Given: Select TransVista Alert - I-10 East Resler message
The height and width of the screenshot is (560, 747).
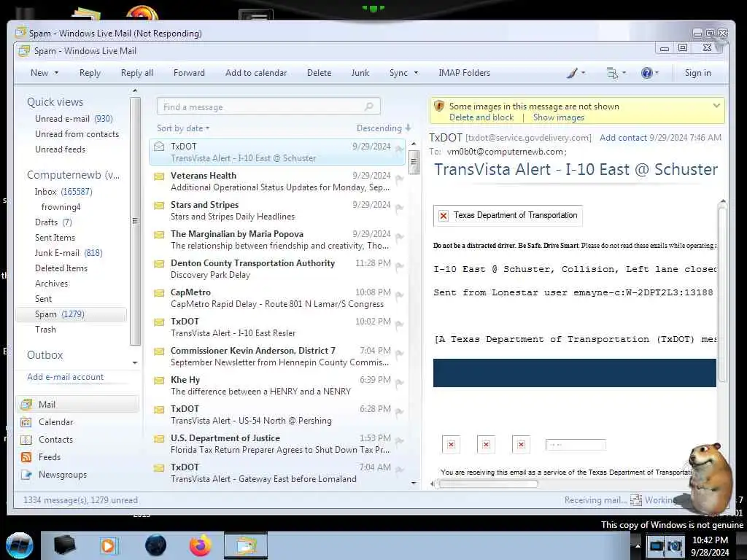Looking at the screenshot, I should pyautogui.click(x=277, y=327).
